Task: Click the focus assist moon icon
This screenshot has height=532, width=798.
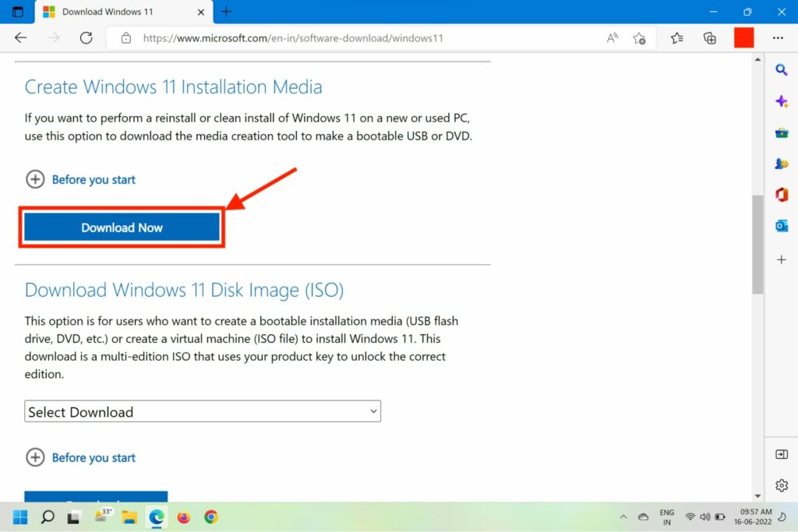Action: (782, 517)
